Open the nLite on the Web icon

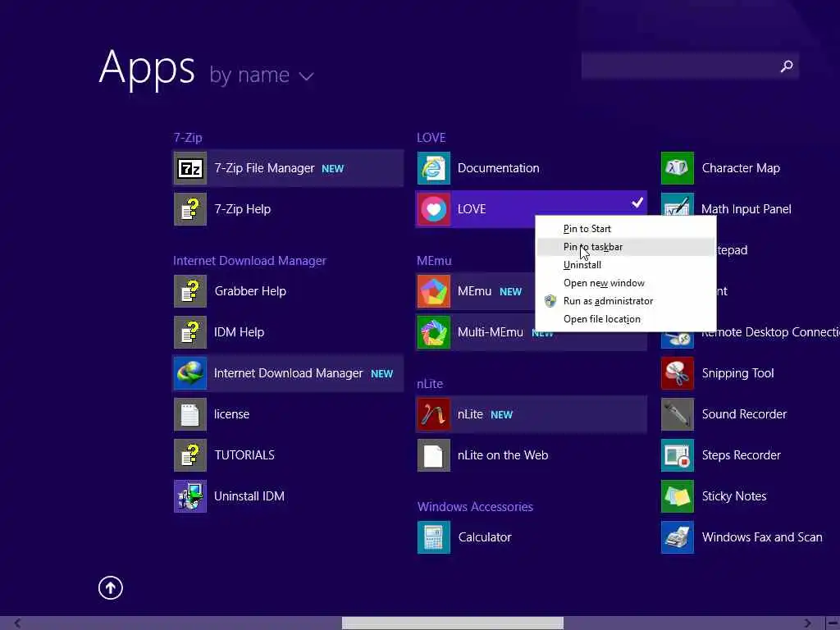pyautogui.click(x=433, y=454)
